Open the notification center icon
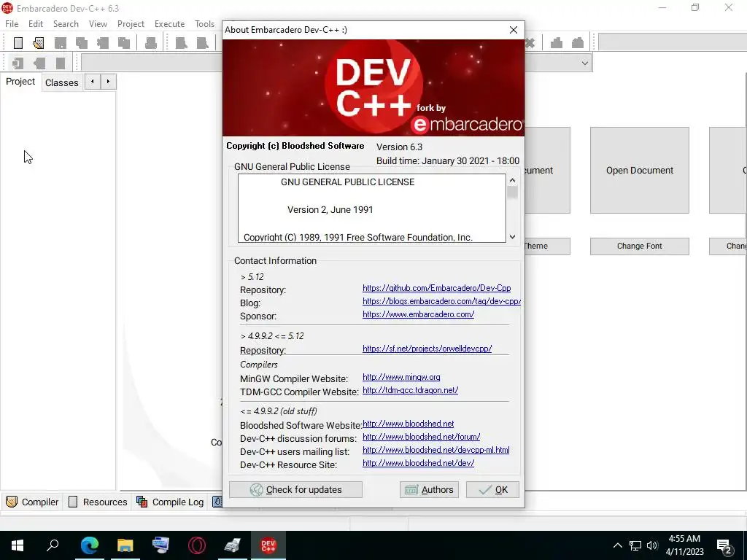 [724, 545]
